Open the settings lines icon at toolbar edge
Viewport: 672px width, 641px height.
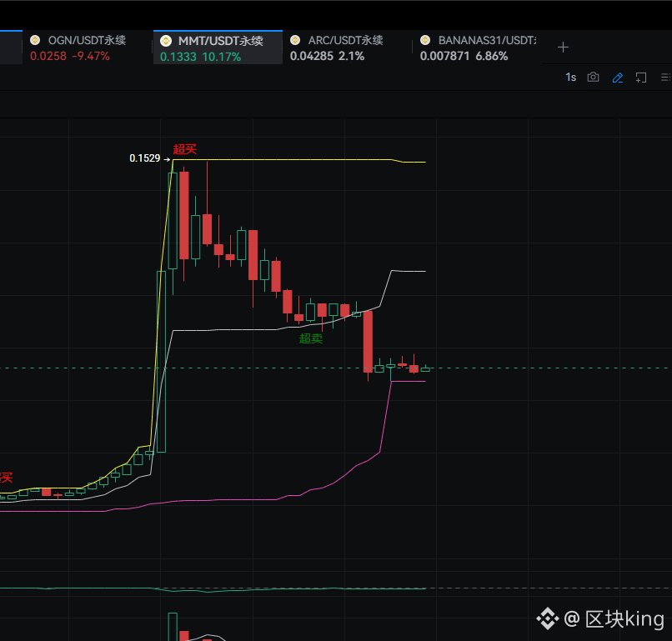(x=665, y=78)
